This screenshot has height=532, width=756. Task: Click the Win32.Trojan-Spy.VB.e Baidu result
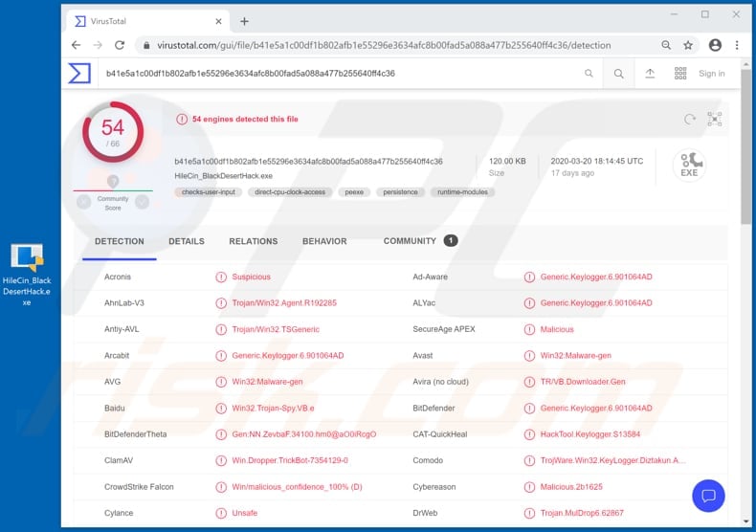tap(273, 409)
